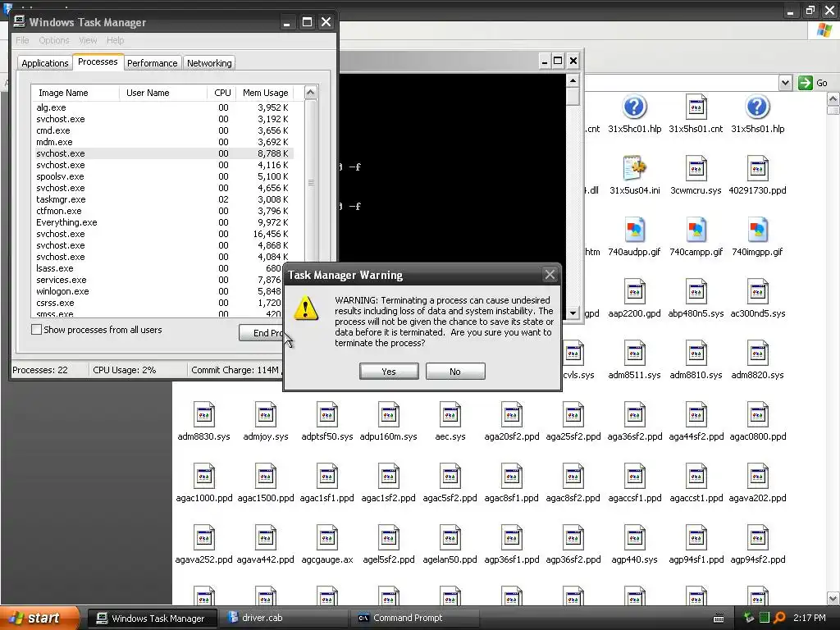
Task: Select the agac1000.ppd file icon
Action: coord(204,476)
